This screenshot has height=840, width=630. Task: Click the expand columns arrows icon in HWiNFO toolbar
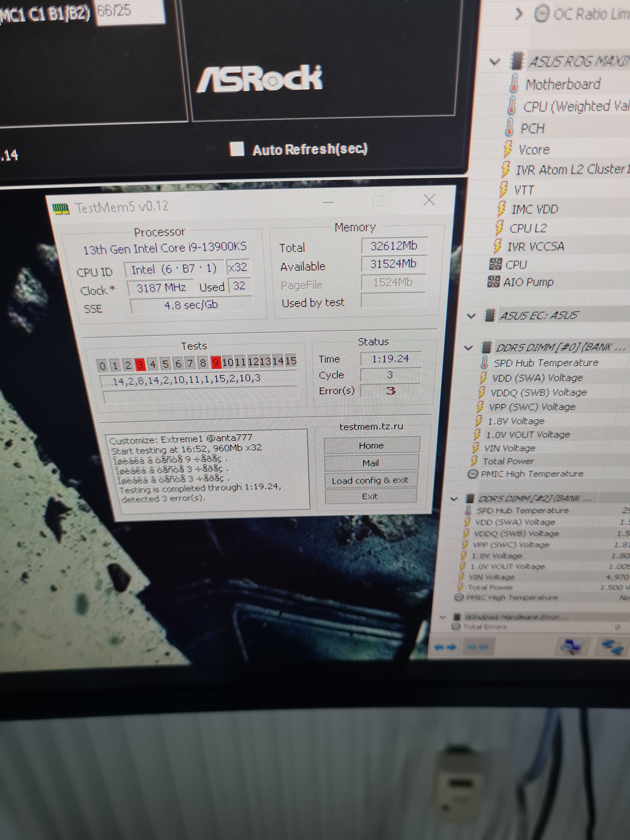point(445,647)
